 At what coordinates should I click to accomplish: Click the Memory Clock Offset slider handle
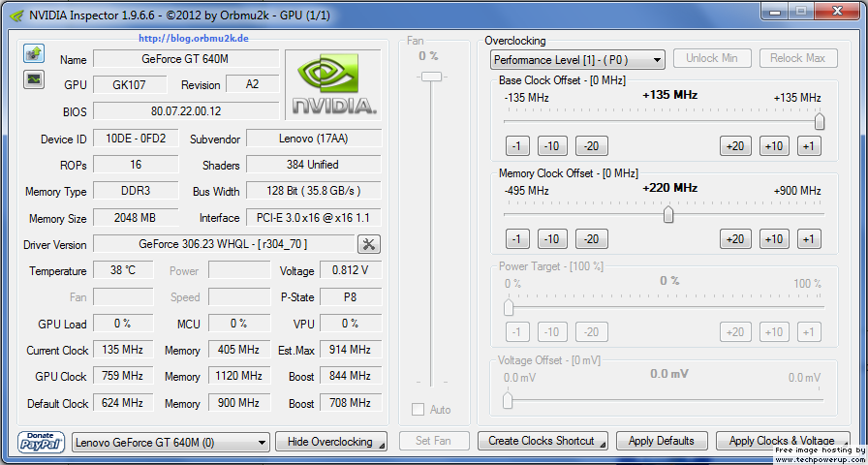pyautogui.click(x=668, y=214)
